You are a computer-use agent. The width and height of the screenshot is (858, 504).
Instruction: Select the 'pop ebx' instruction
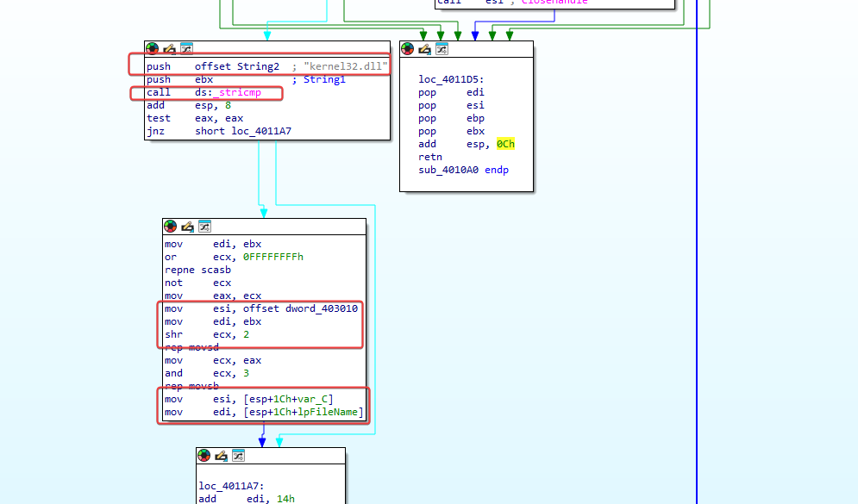pos(451,131)
